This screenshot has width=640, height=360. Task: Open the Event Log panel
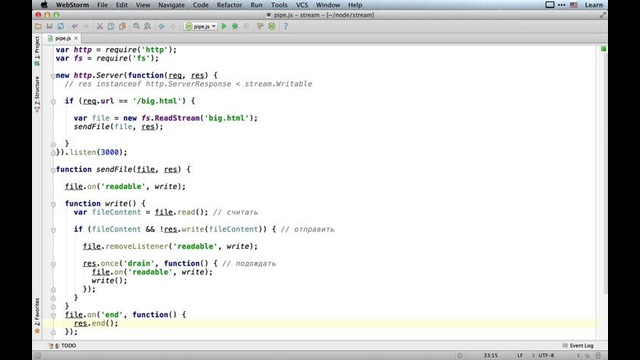(578, 346)
